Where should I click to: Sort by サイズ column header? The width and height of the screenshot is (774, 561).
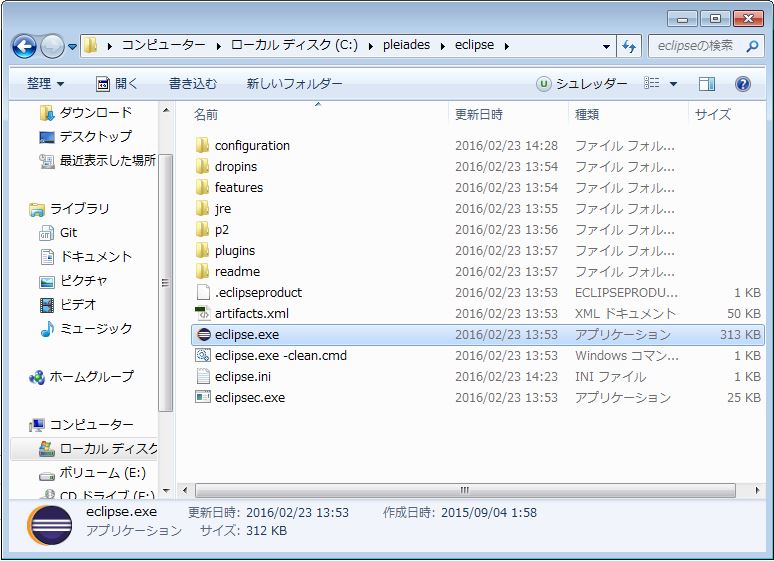coord(712,115)
